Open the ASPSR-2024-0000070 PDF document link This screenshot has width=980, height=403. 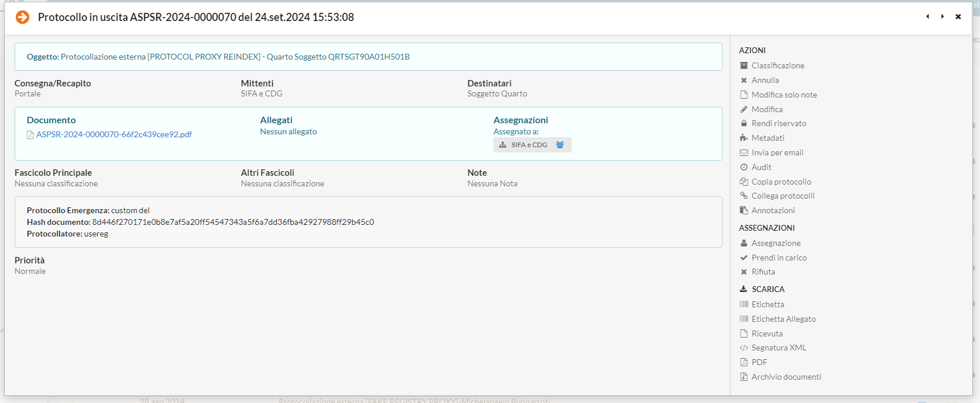click(x=114, y=134)
